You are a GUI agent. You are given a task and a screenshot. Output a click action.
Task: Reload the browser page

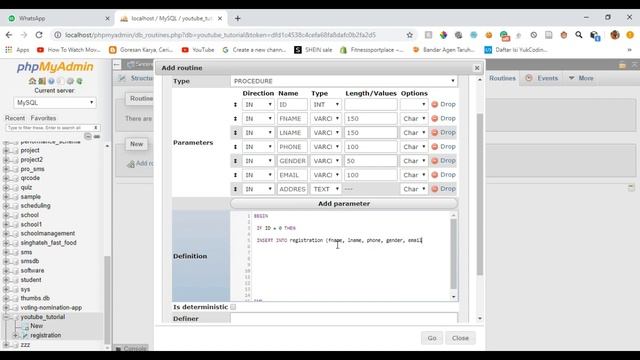[x=39, y=35]
